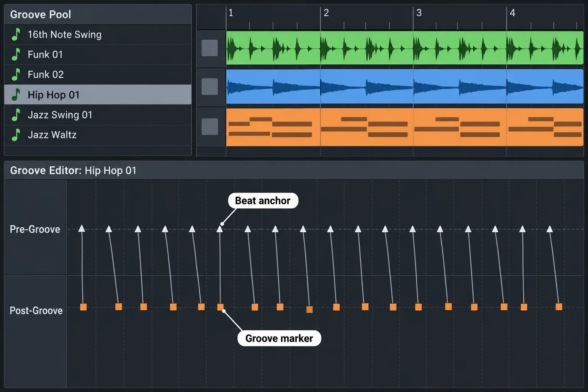
Task: Click the note icon next to Funk 01
Action: coord(16,54)
